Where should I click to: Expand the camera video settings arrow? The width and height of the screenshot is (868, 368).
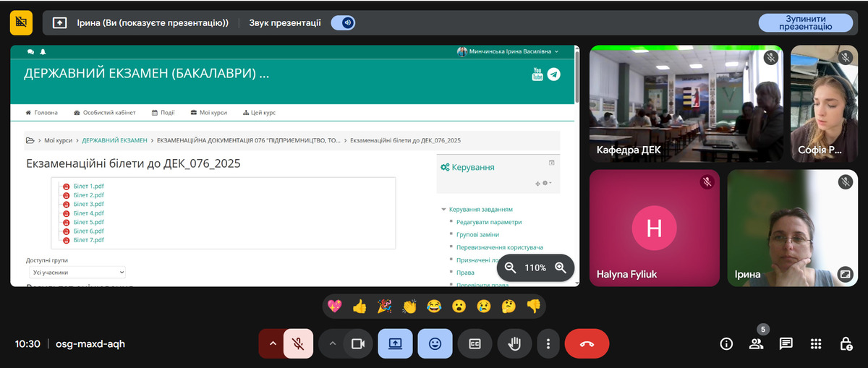(x=332, y=344)
